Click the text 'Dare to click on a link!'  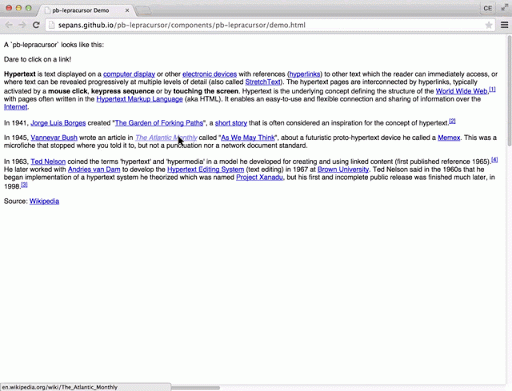pyautogui.click(x=37, y=59)
